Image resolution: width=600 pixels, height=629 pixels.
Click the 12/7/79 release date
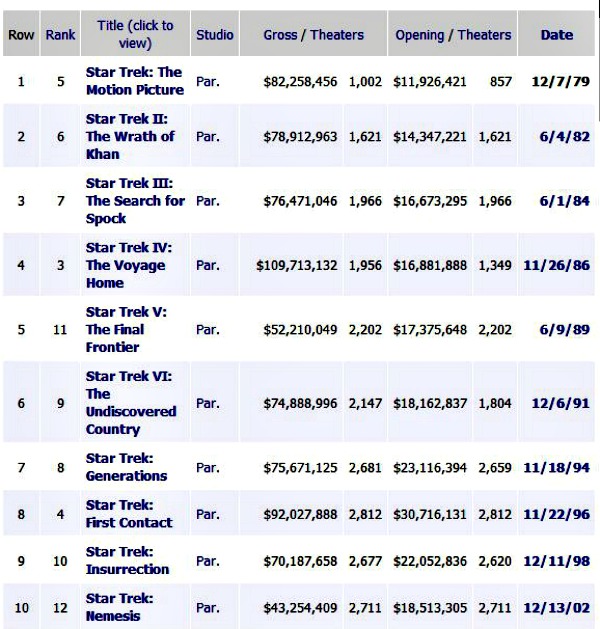click(x=556, y=81)
